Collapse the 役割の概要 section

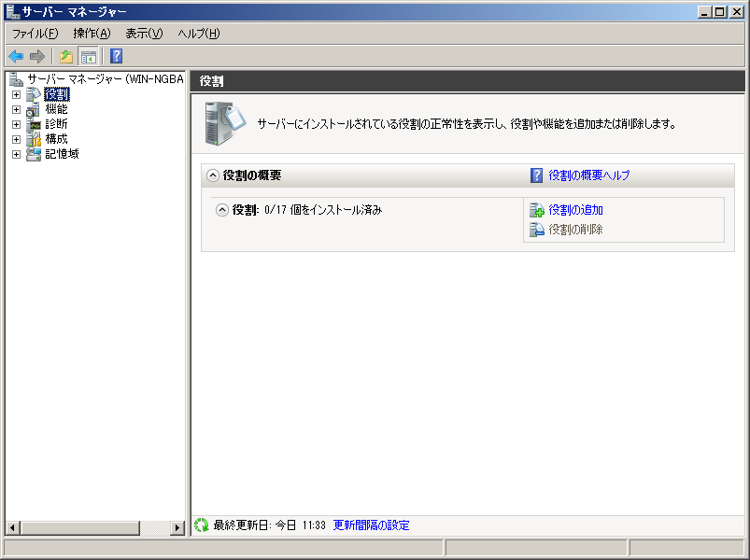213,175
